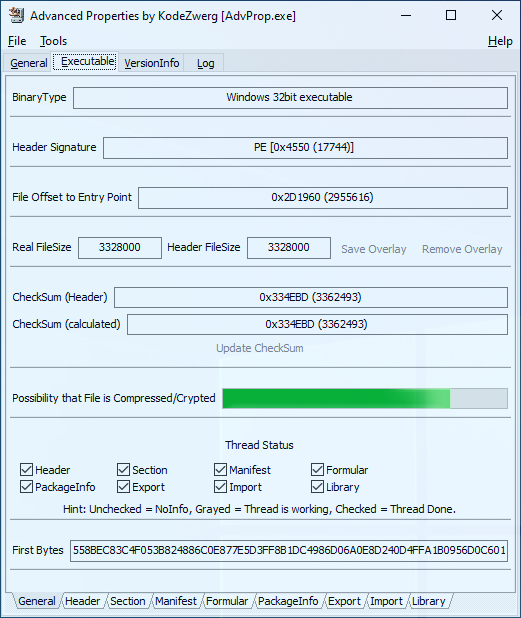This screenshot has width=521, height=618.
Task: Click the Update CheckSum button
Action: 260,348
